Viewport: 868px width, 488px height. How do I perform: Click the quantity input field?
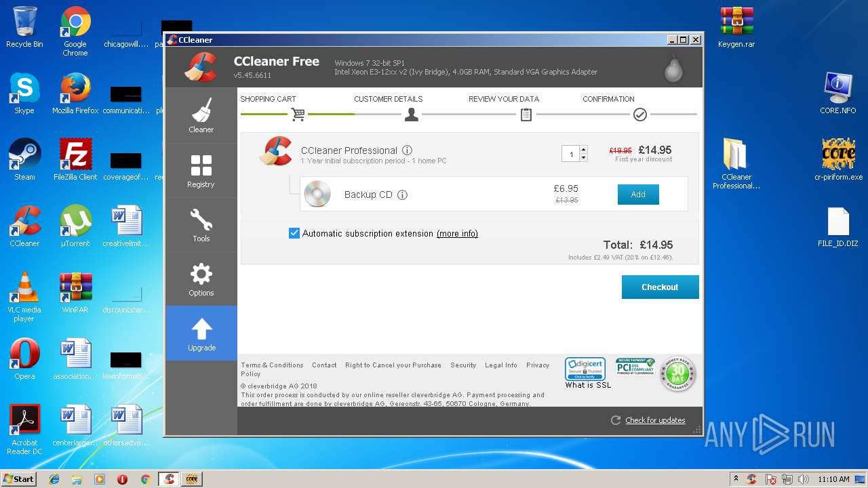pos(571,154)
